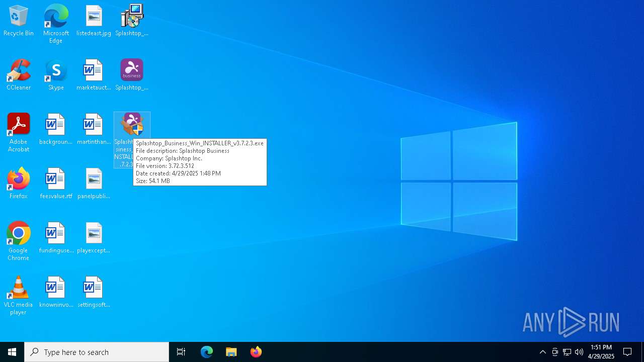644x362 pixels.
Task: Select the playexcept... image file
Action: (x=94, y=238)
